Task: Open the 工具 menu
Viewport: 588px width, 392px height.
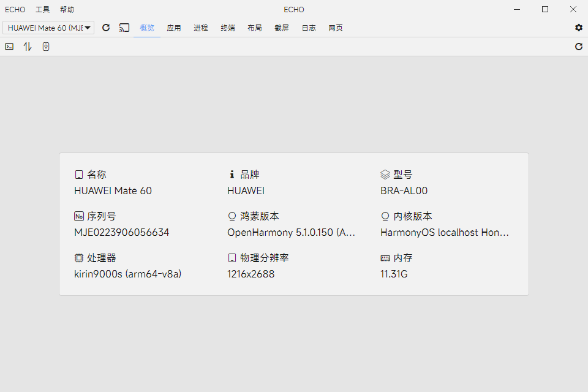Action: click(42, 9)
